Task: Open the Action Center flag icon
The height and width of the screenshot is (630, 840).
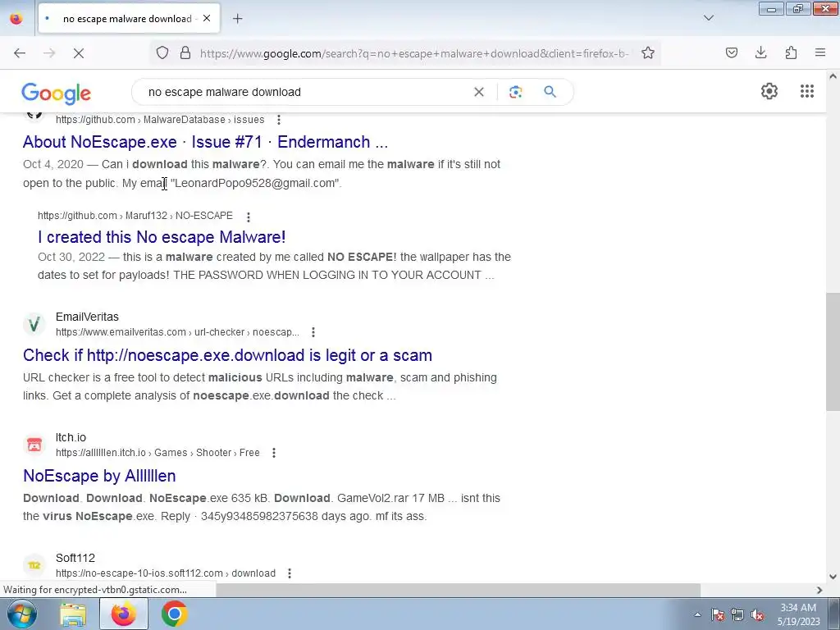Action: tap(718, 614)
